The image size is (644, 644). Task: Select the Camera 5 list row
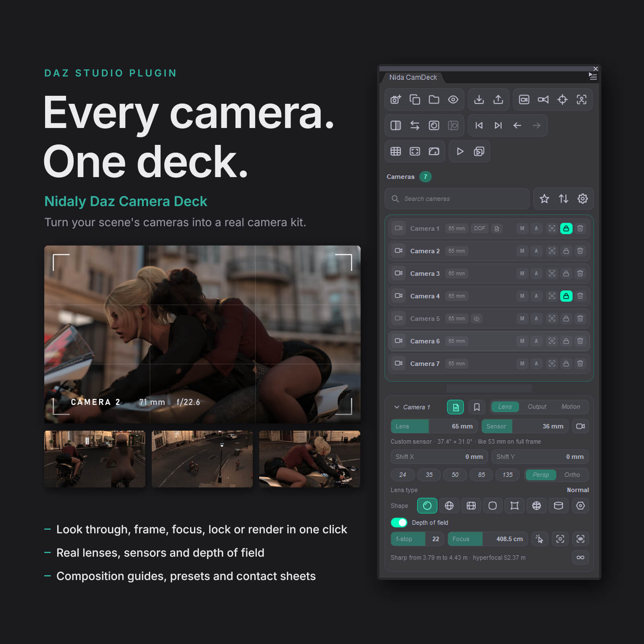pyautogui.click(x=489, y=318)
